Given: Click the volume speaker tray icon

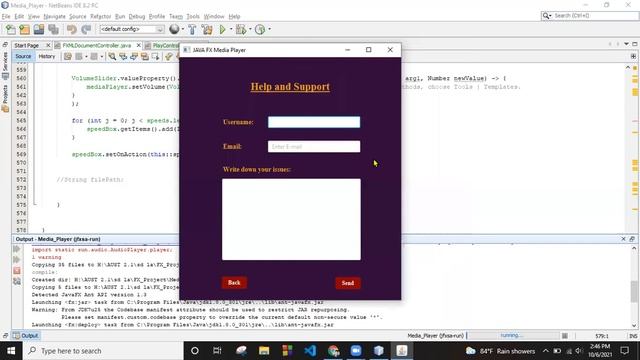Looking at the screenshot, I should 579,351.
